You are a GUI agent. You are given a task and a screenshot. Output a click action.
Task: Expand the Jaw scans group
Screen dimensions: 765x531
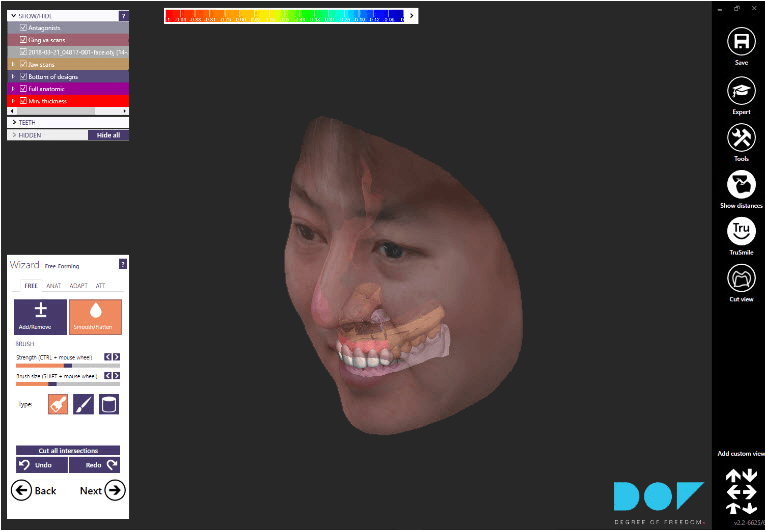12,64
